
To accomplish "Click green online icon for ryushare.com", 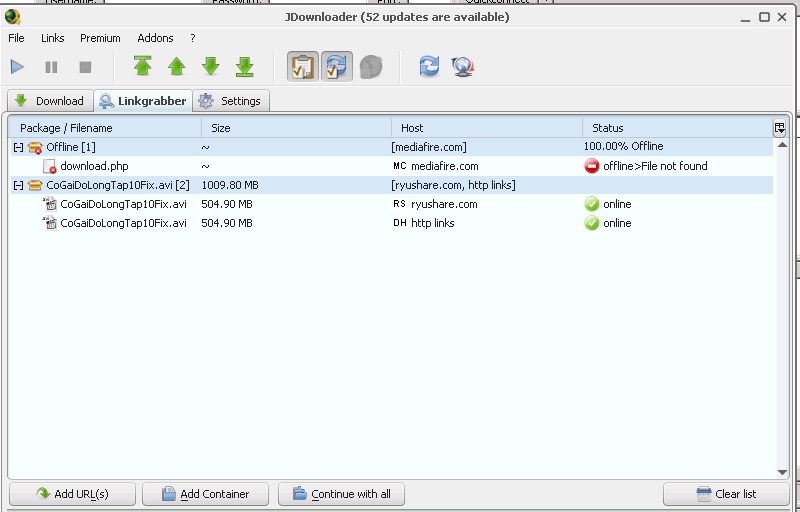I will point(591,204).
